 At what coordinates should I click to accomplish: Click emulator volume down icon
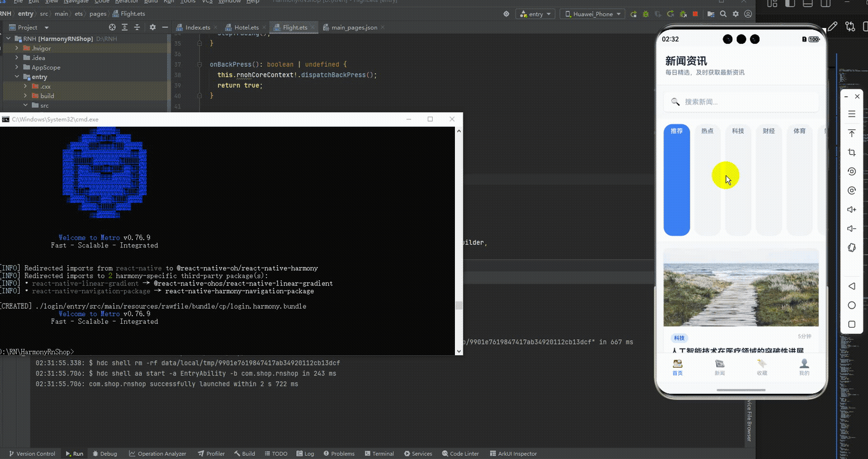click(851, 229)
